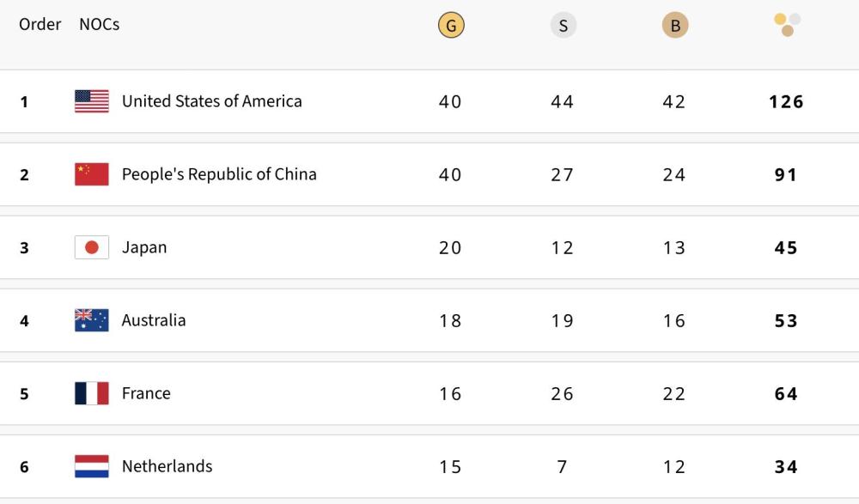Open People's Republic of China entry

click(x=219, y=174)
